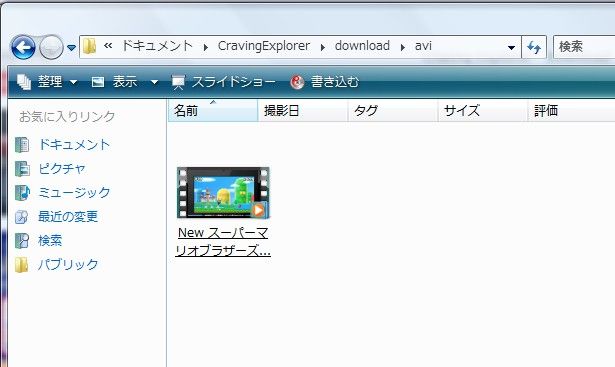Click the Back navigation arrow button
Screen dimensions: 615x367
coord(23,47)
